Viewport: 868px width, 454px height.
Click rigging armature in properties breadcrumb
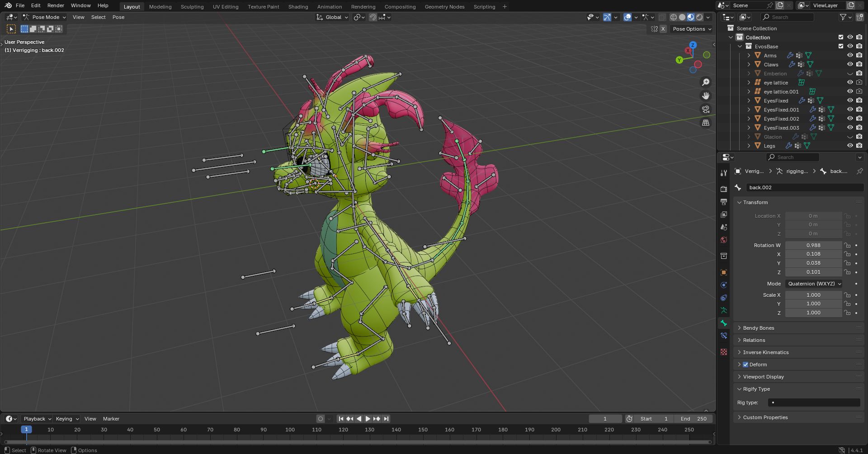click(x=792, y=171)
